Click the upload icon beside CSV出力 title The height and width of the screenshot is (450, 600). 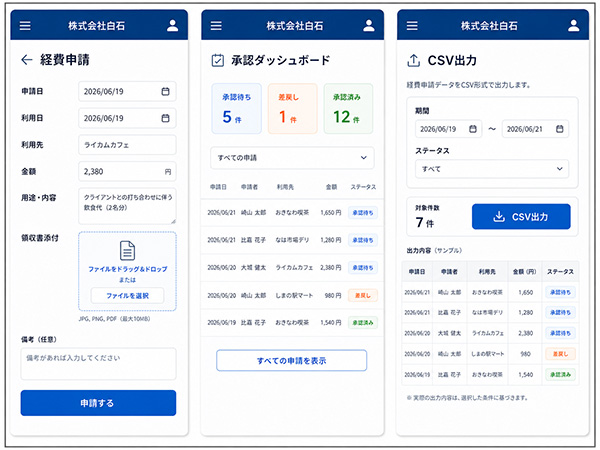coord(414,60)
